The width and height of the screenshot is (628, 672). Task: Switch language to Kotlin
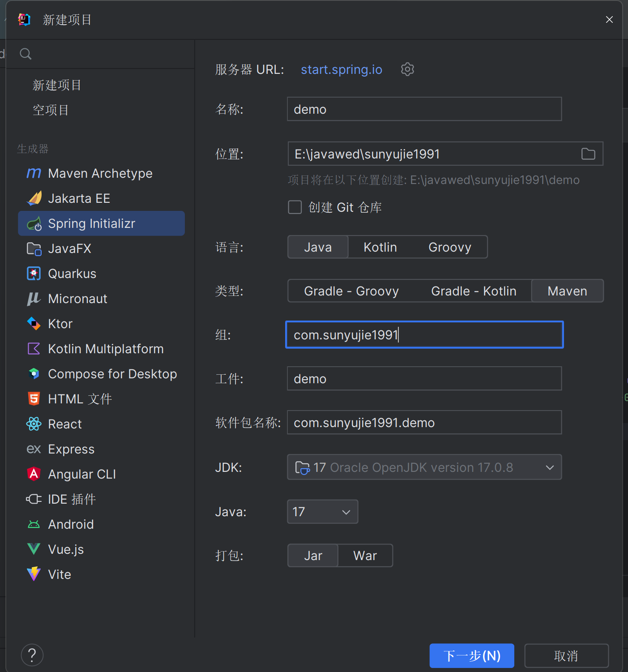tap(380, 247)
